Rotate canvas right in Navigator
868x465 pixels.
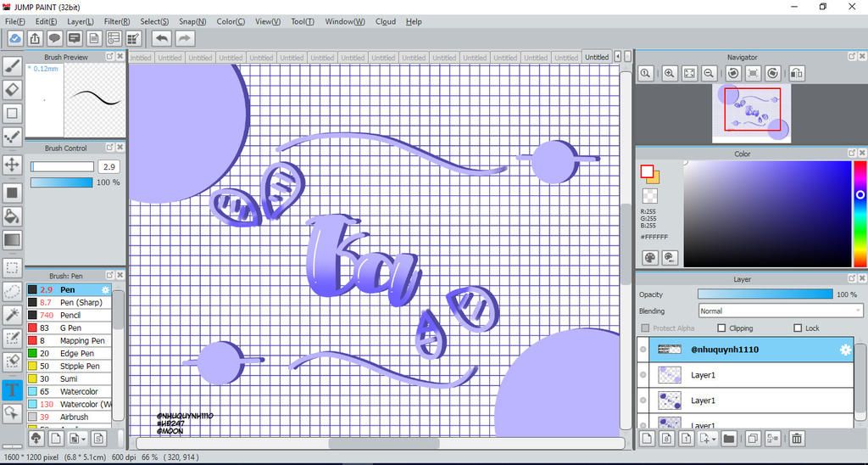[x=773, y=73]
